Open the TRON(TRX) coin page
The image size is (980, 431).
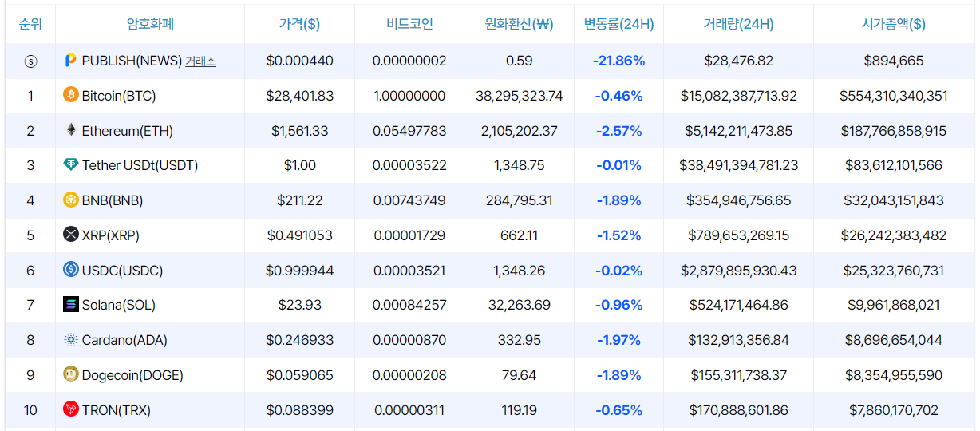click(x=117, y=410)
